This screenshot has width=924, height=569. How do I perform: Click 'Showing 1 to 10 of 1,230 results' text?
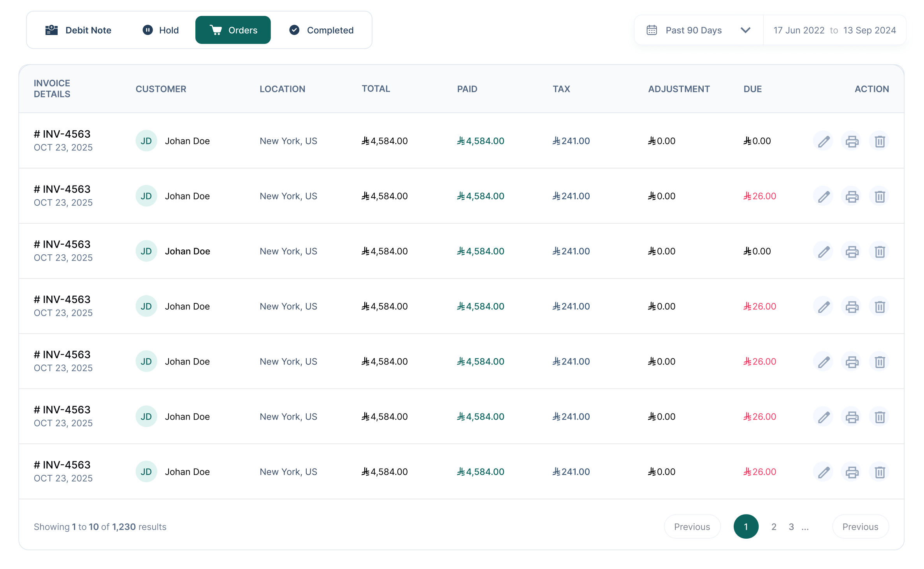click(100, 527)
